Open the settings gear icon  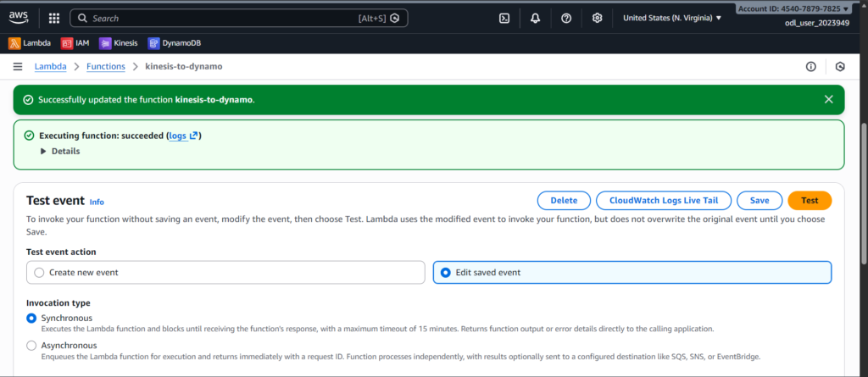(597, 18)
